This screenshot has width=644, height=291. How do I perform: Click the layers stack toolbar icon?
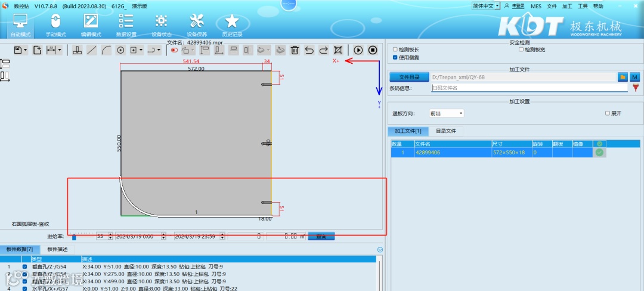pyautogui.click(x=280, y=50)
